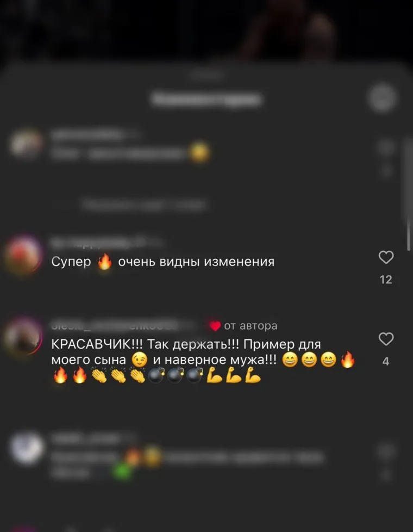Open avatar of the 'КРАСАВЧИК' commenter
This screenshot has height=532, width=413.
tap(23, 336)
